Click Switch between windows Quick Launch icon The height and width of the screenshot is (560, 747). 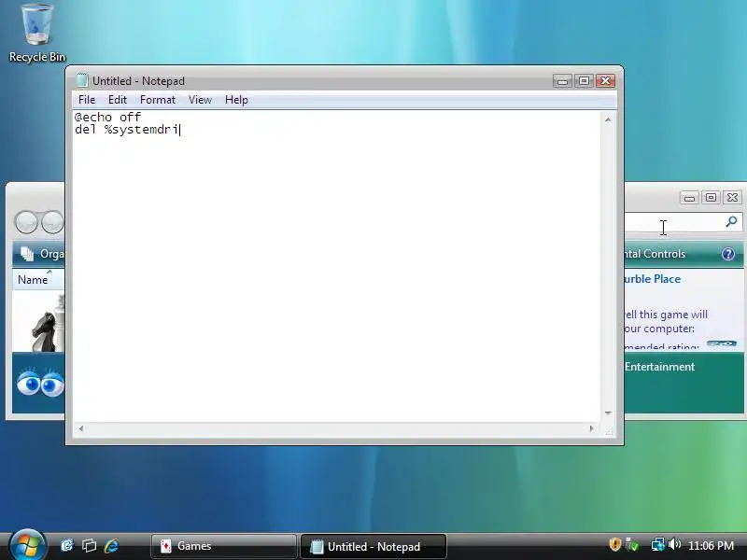coord(89,545)
